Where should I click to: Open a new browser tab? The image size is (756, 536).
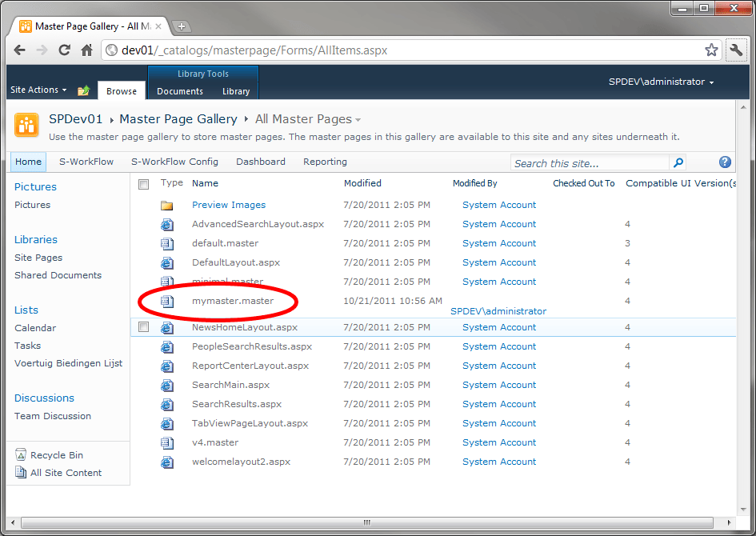(x=182, y=26)
